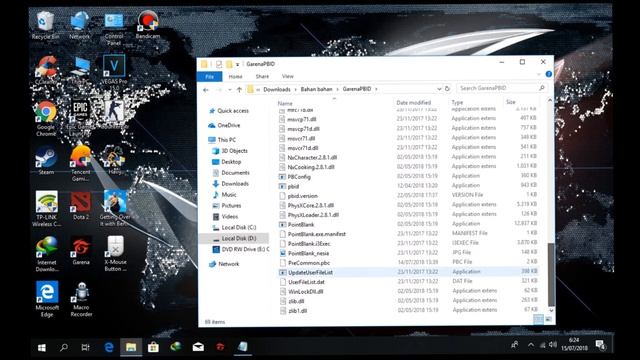Viewport: 640px width, 360px height.
Task: Open Task View on the taskbar
Action: (x=85, y=347)
